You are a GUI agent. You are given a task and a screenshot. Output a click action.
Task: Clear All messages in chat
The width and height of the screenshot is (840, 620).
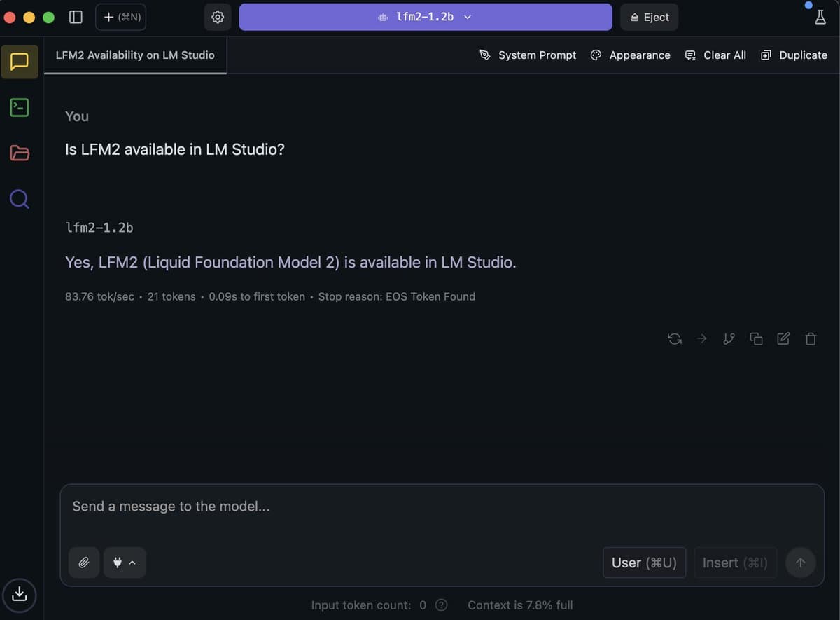(715, 55)
